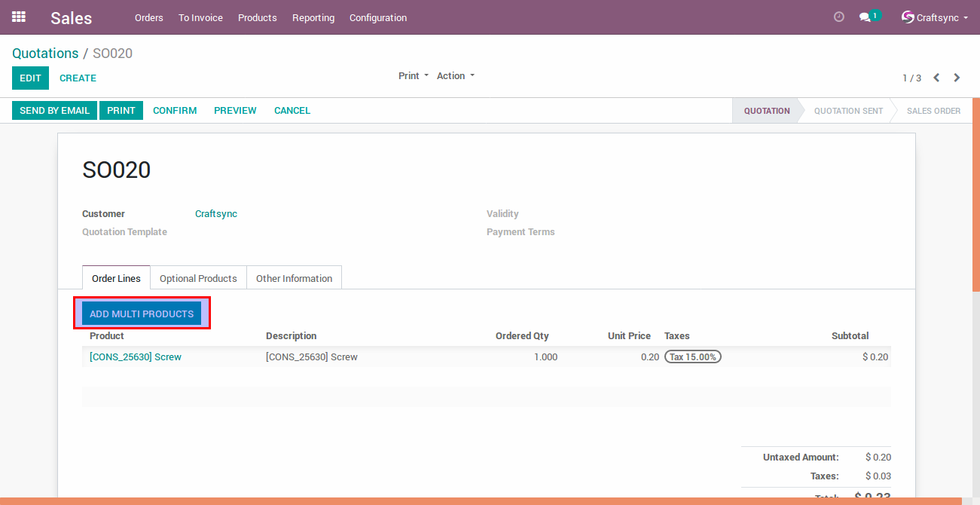Open the conversations chat icon
The width and height of the screenshot is (980, 505).
click(865, 17)
